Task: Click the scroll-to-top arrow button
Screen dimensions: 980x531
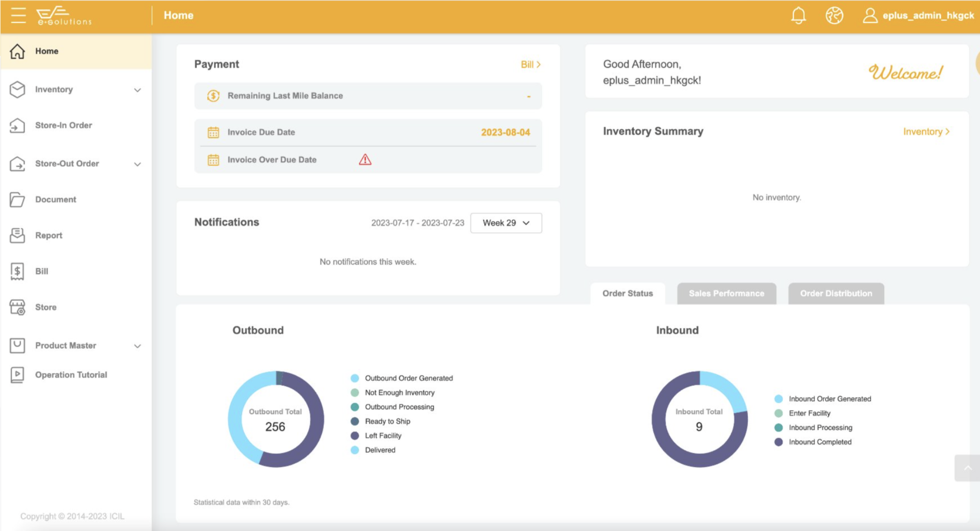Action: (x=967, y=468)
